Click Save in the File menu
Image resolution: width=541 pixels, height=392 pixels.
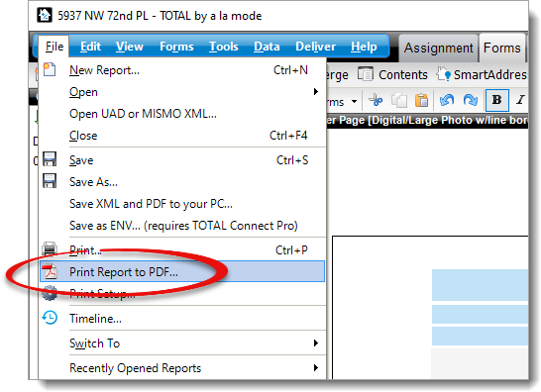pyautogui.click(x=182, y=160)
